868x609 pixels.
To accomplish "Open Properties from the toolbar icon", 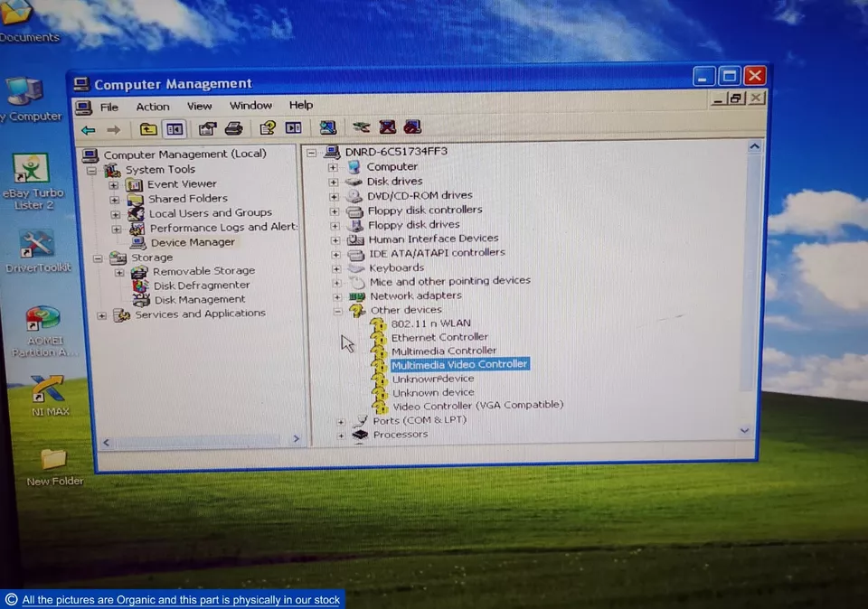I will (x=208, y=129).
